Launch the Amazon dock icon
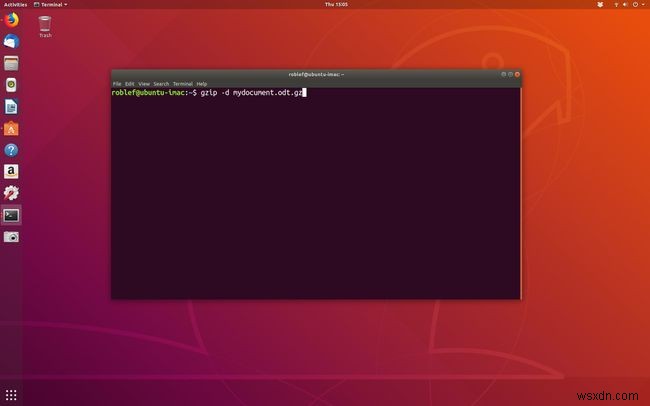Screen dimensions: 650x406 (x=11, y=172)
